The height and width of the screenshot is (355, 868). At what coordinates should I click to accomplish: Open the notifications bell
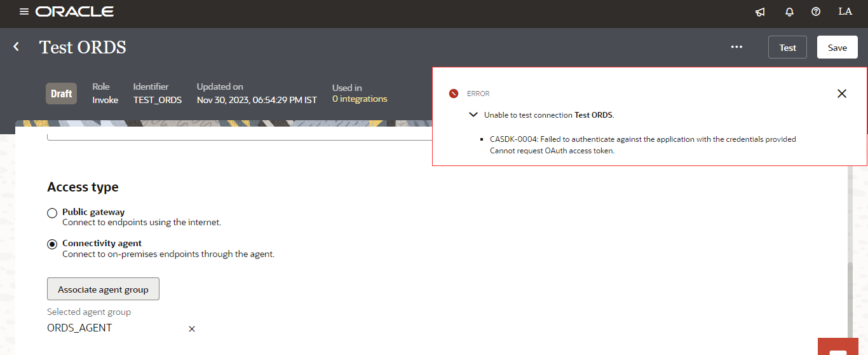click(790, 12)
